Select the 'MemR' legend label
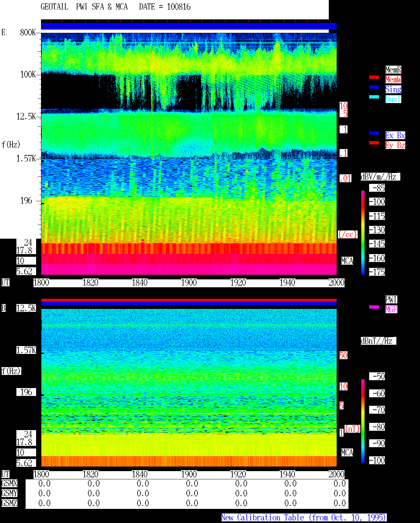 coord(393,70)
